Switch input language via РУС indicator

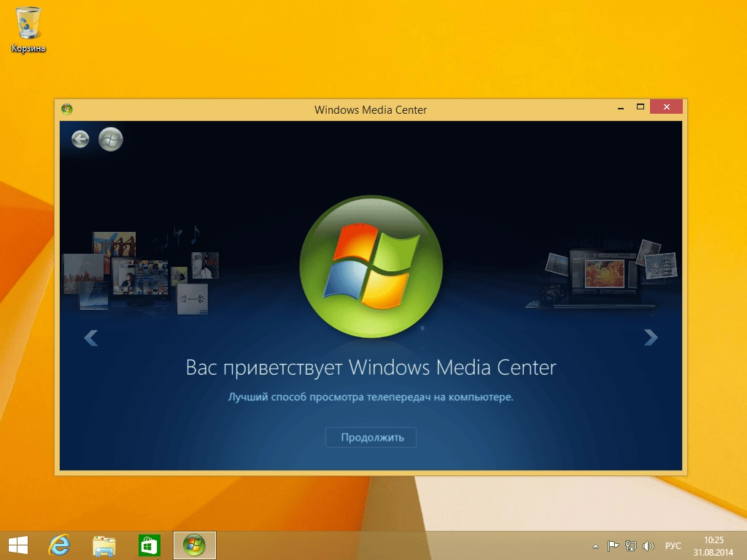[673, 545]
